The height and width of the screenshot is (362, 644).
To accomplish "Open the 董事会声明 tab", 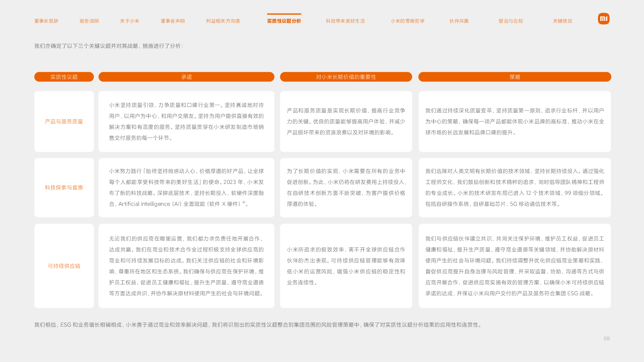I will (x=173, y=21).
